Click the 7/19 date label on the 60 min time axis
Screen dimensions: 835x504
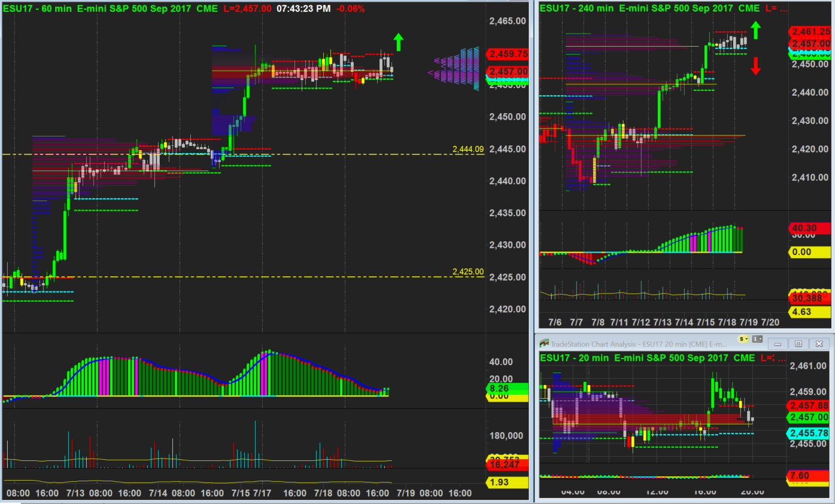click(x=406, y=493)
